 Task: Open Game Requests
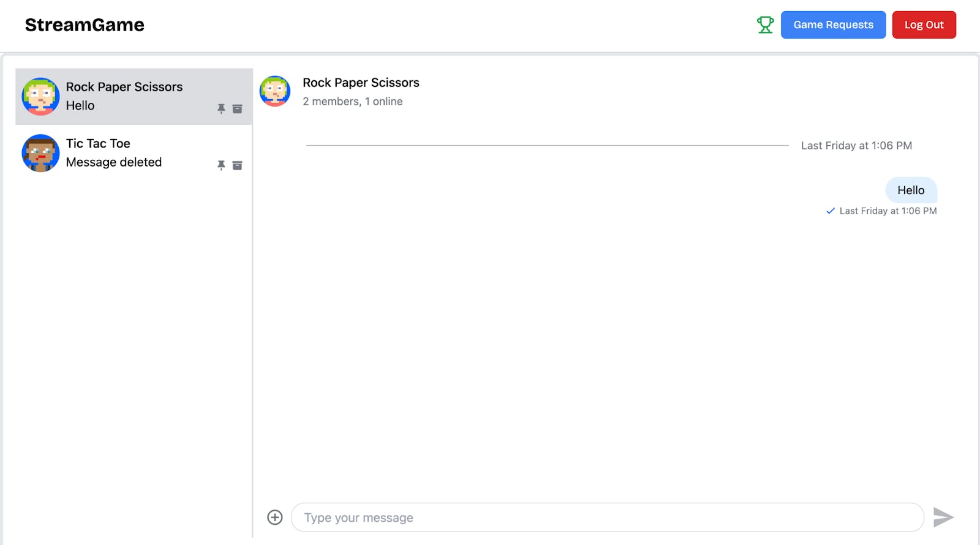click(833, 25)
